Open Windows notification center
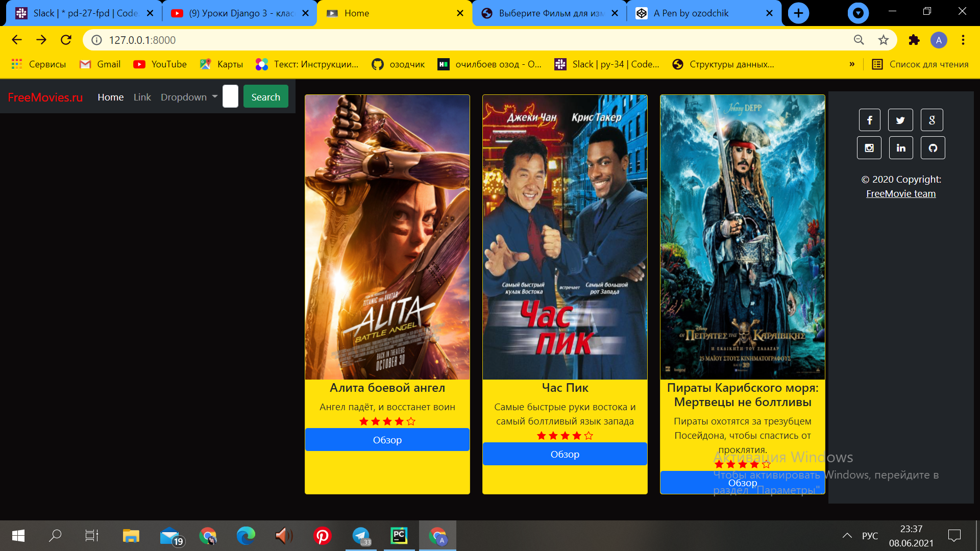The width and height of the screenshot is (980, 551). pos(954,536)
